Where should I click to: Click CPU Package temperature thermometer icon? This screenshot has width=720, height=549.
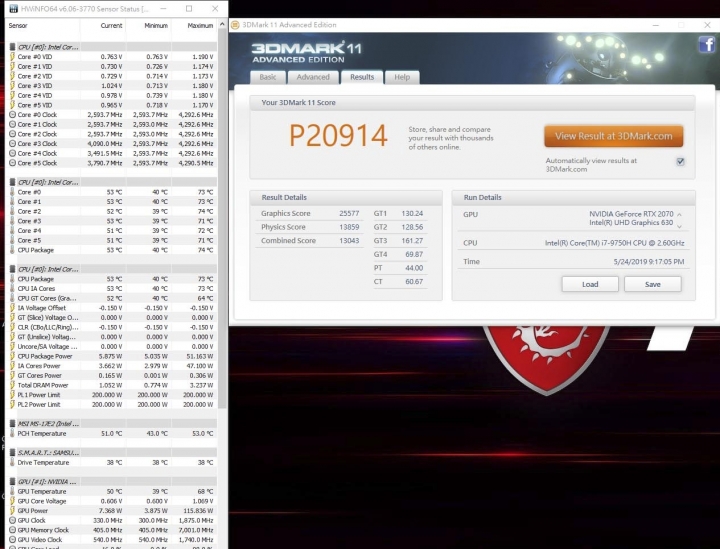[12, 250]
